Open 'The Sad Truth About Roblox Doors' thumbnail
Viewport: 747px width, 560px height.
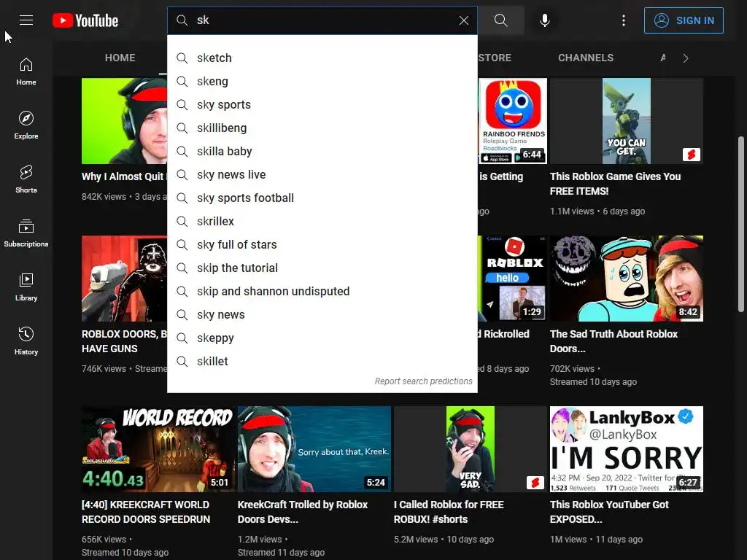[x=627, y=279]
